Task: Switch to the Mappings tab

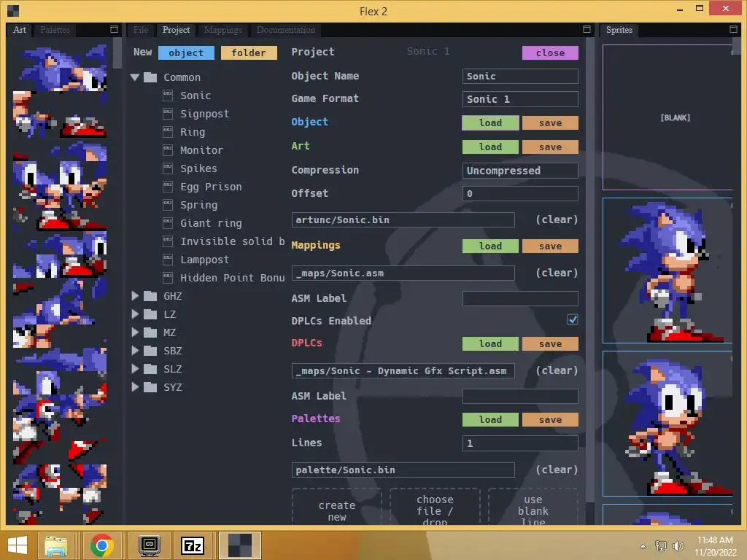Action: pyautogui.click(x=223, y=29)
